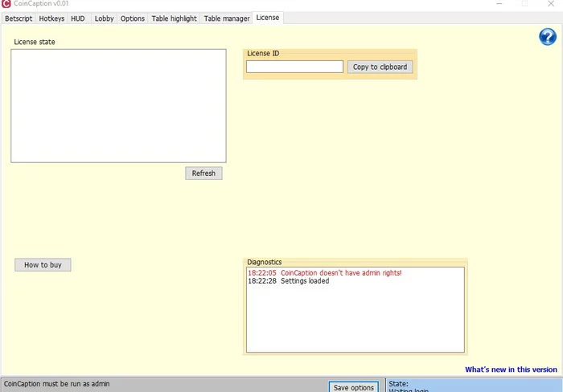Image resolution: width=563 pixels, height=392 pixels.
Task: Switch to Table highlight tab
Action: pyautogui.click(x=175, y=18)
